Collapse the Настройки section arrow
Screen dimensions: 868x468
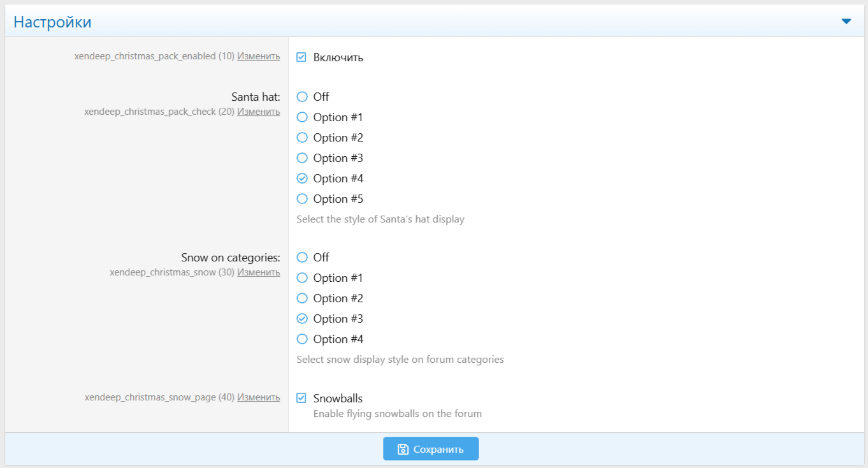[x=846, y=22]
